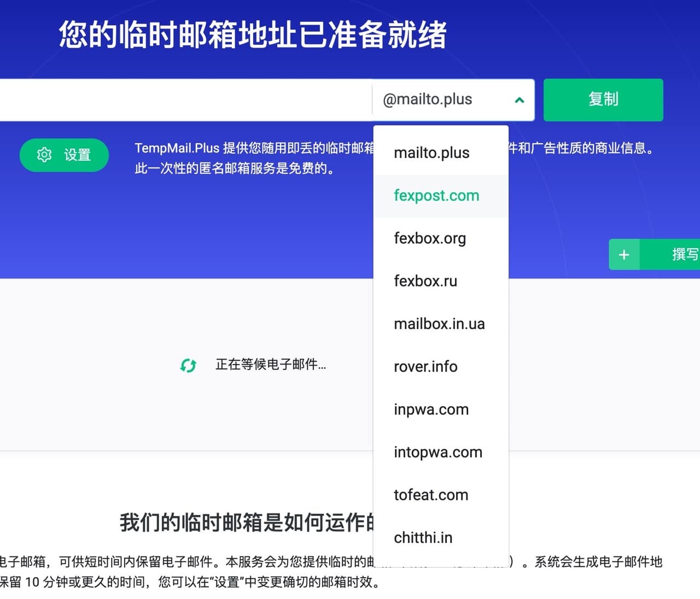
Task: Pick inpwa.com in the domain list
Action: click(441, 409)
